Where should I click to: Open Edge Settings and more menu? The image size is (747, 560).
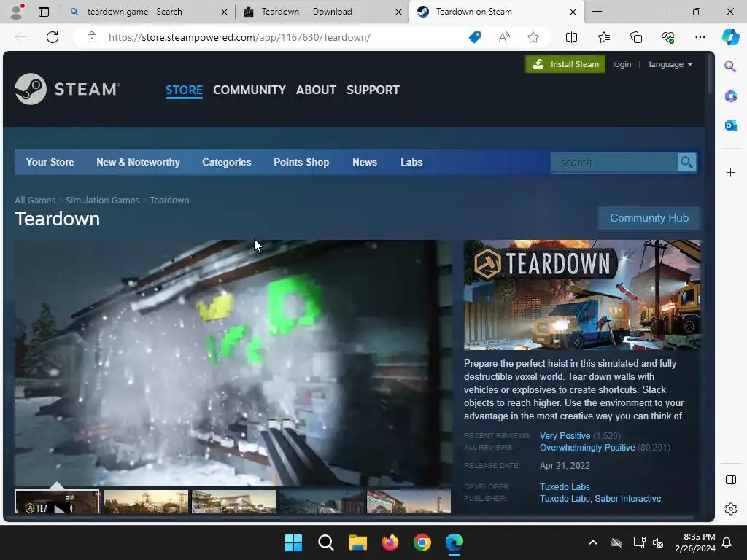(x=700, y=37)
